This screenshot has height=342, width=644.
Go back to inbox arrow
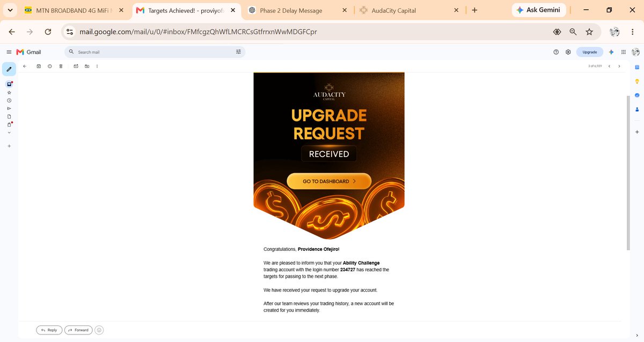[x=25, y=66]
